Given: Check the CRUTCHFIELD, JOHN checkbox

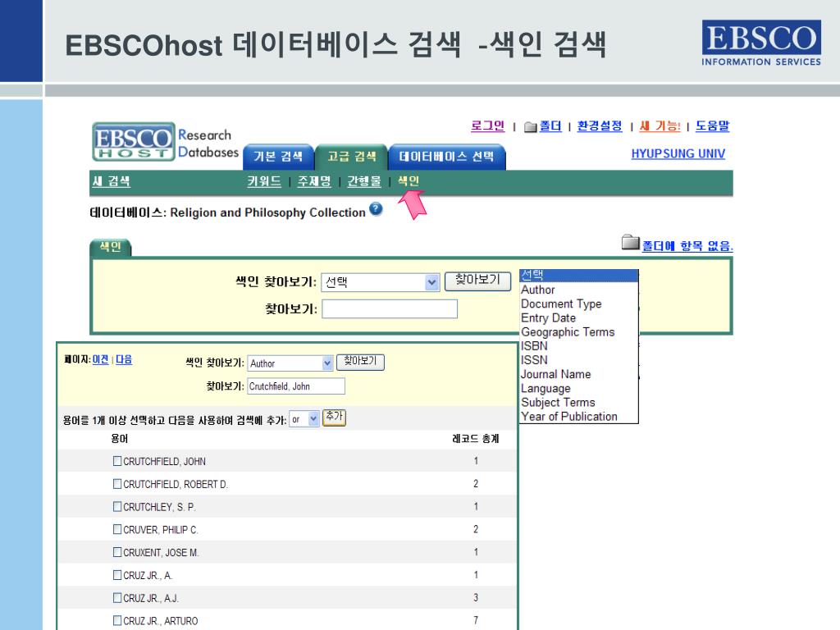Looking at the screenshot, I should (x=117, y=461).
